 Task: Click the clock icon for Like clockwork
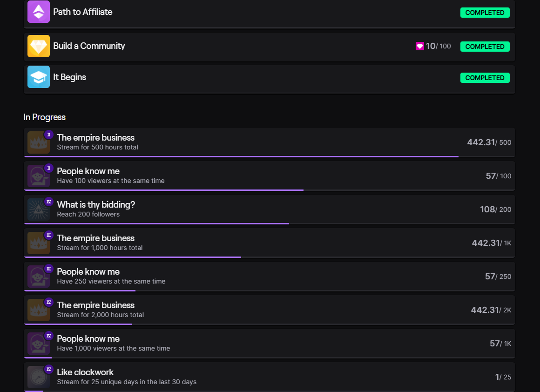click(x=39, y=377)
